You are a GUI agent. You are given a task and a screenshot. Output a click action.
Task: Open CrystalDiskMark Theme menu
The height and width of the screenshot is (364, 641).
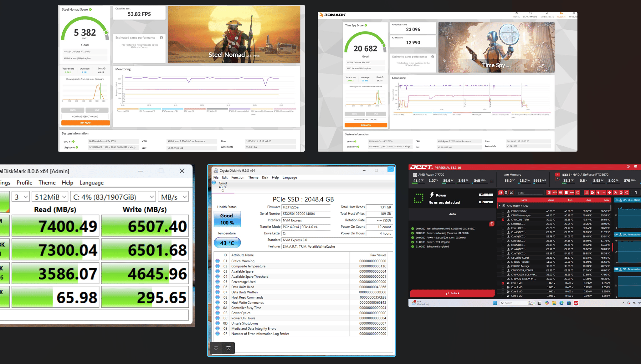pyautogui.click(x=47, y=183)
